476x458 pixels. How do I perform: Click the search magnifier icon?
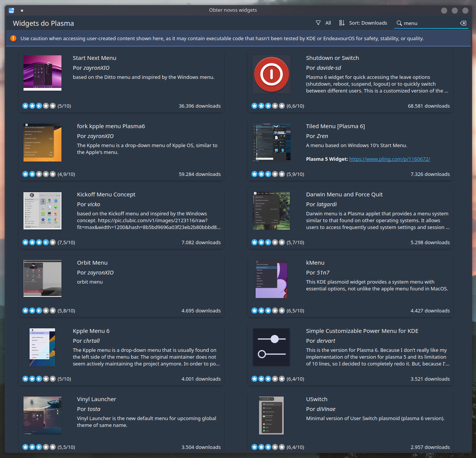(399, 23)
